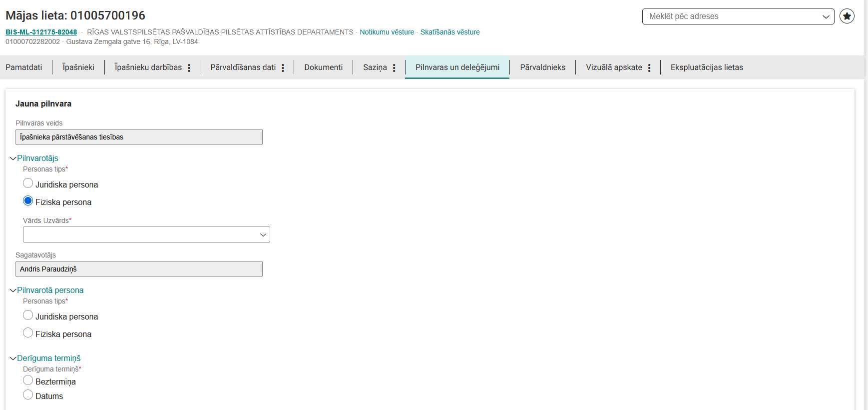868x410 pixels.
Task: Select Fiziska persona under Pilnvarotājs
Action: click(28, 201)
